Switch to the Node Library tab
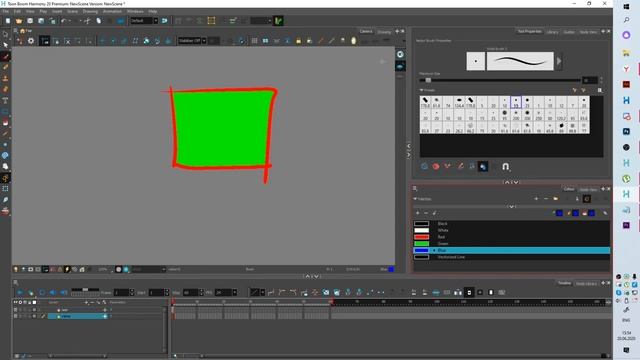Screen dimensions: 640x360 click(x=587, y=284)
